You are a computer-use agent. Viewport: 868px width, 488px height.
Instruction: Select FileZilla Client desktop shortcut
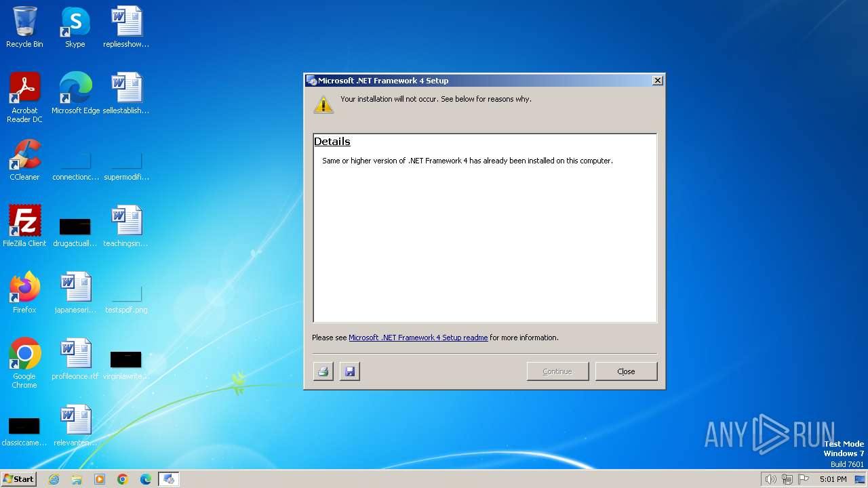(24, 226)
